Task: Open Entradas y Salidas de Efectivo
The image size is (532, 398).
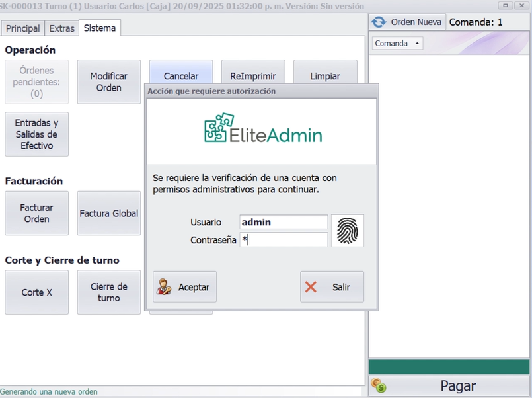Action: (36, 134)
